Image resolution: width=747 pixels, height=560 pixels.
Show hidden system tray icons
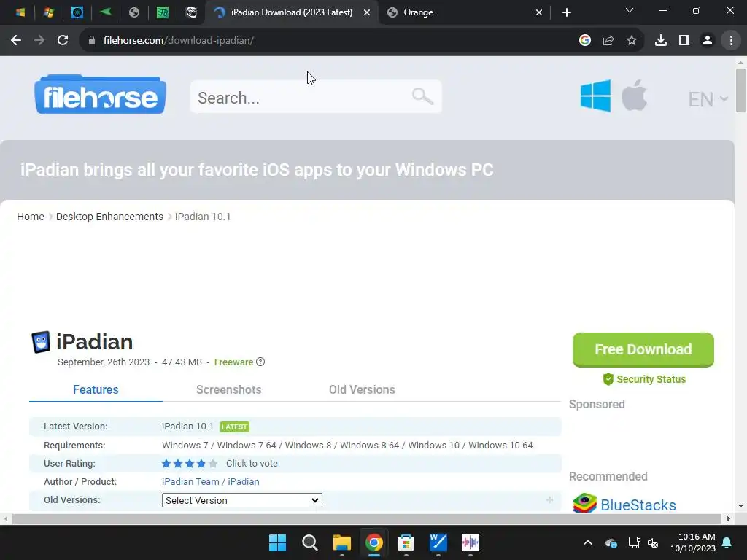point(588,542)
